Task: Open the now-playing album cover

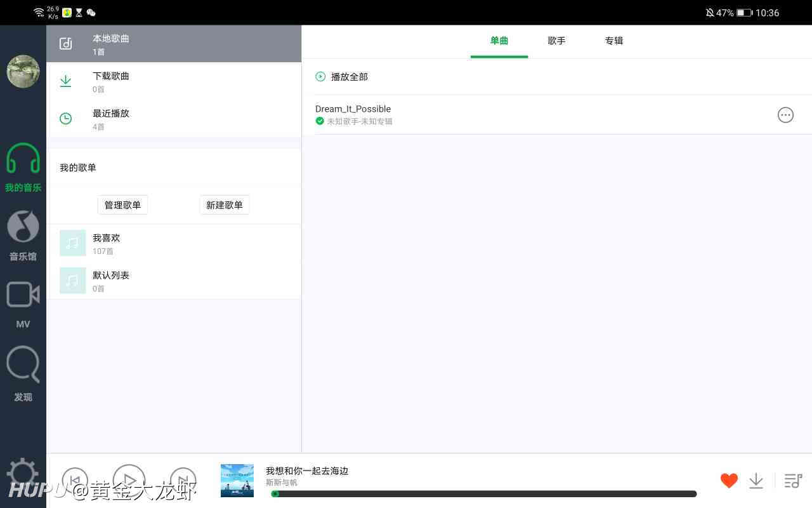Action: tap(237, 480)
